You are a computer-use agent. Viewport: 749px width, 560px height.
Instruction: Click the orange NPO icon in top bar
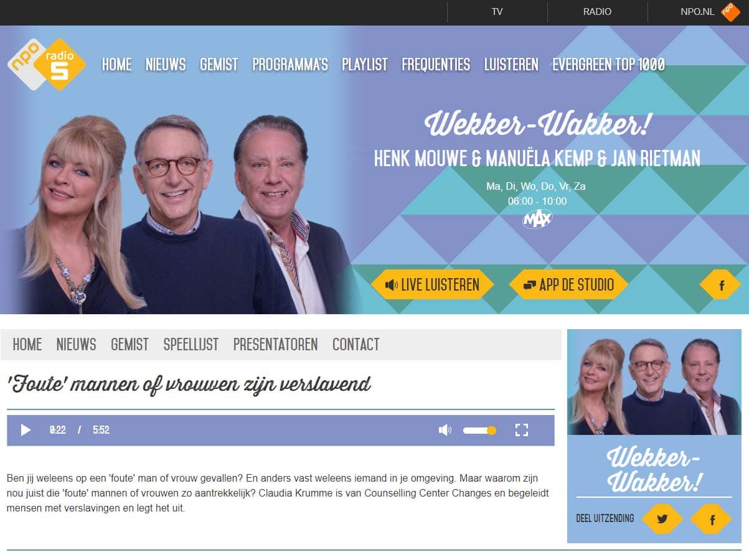[x=730, y=12]
